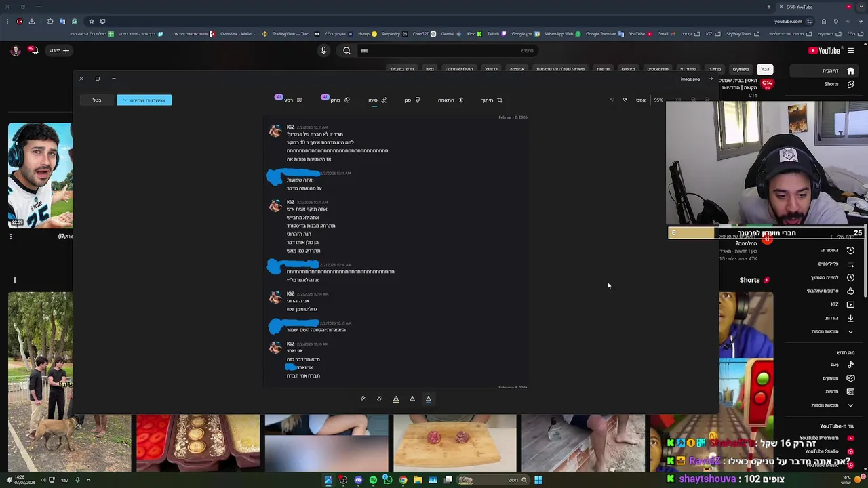The height and width of the screenshot is (488, 868).
Task: Open the streamer webcam video thumbnail
Action: coord(766,163)
